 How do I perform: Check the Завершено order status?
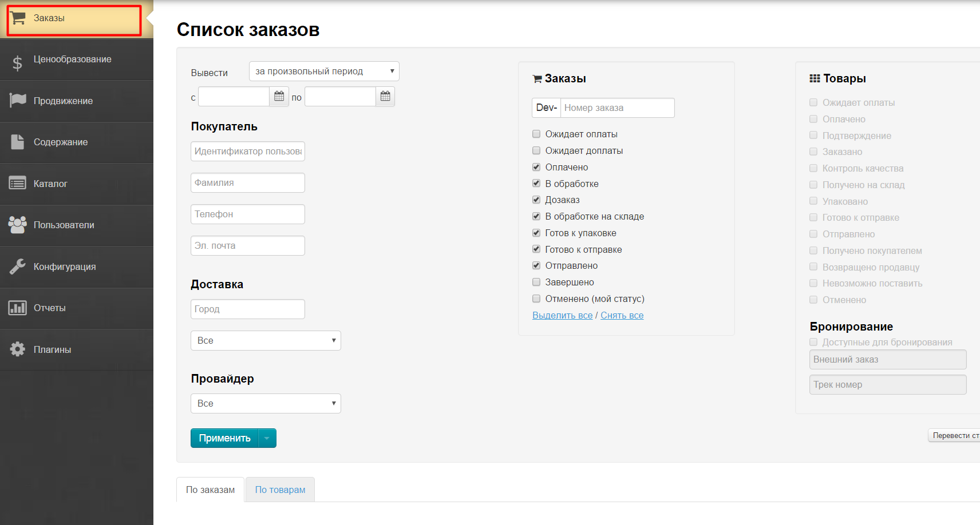coord(536,283)
